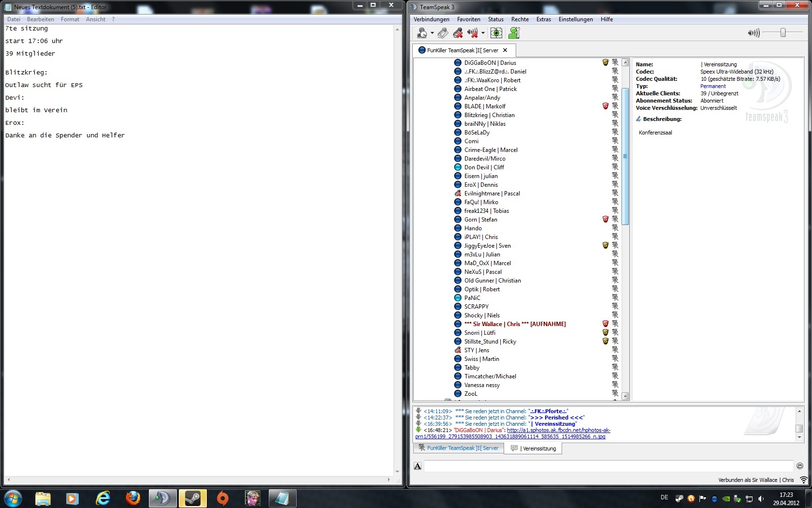Open Origin from the taskbar
The width and height of the screenshot is (812, 508).
tap(222, 498)
